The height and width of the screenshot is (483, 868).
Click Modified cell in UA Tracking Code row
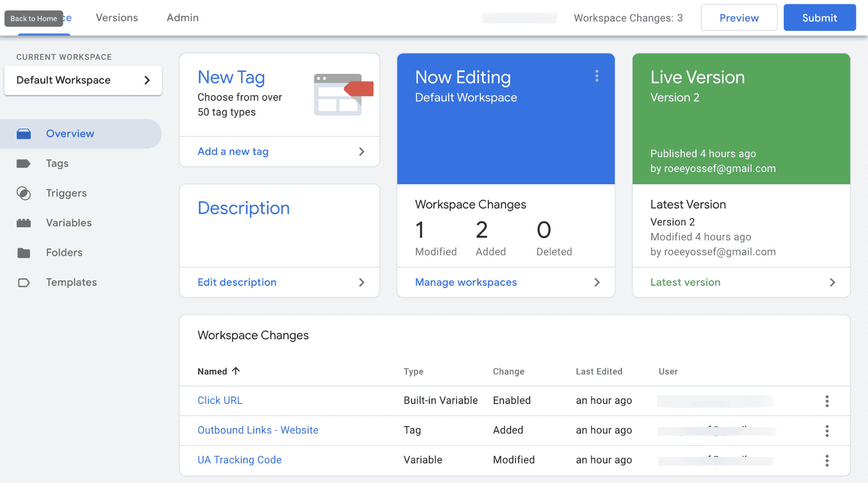[513, 460]
